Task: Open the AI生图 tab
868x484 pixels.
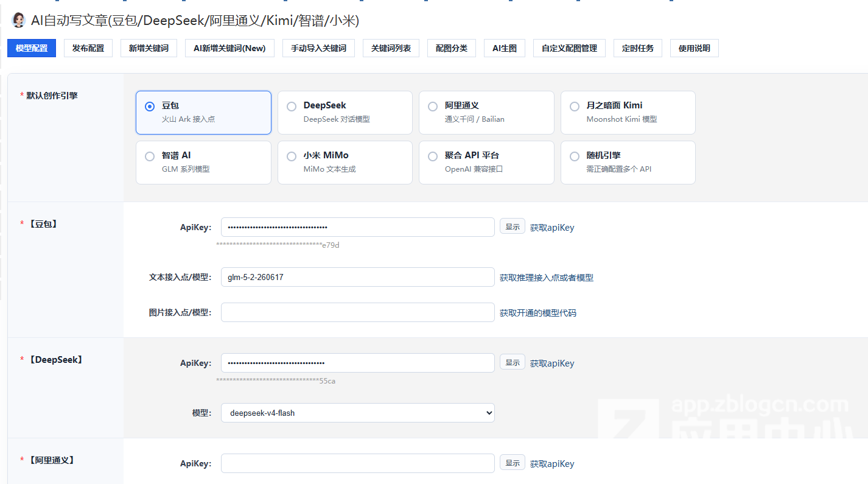Action: (x=505, y=48)
